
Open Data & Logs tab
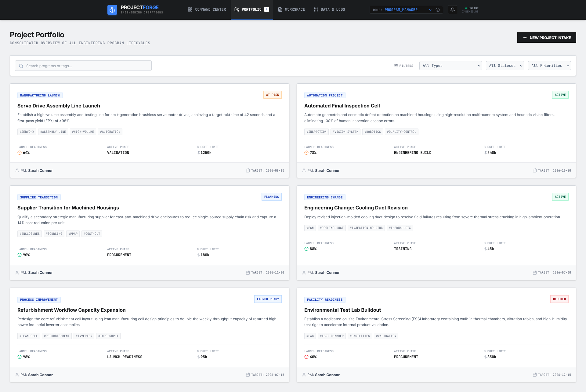tap(329, 9)
